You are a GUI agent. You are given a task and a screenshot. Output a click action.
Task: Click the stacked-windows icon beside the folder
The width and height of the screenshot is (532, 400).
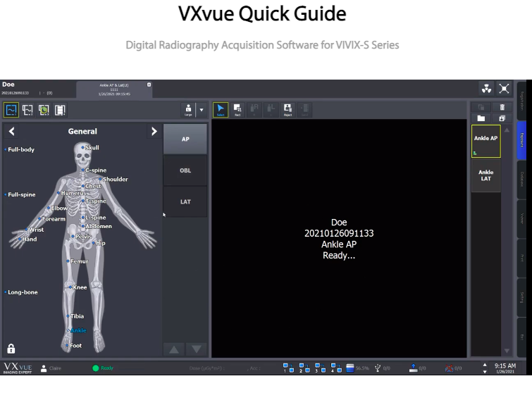tap(502, 118)
